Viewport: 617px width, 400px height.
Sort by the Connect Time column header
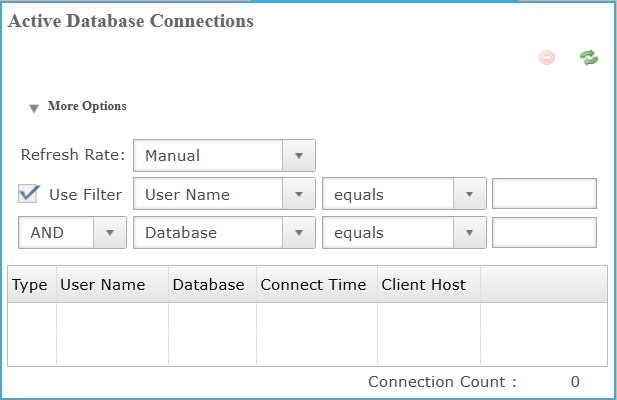click(x=313, y=285)
